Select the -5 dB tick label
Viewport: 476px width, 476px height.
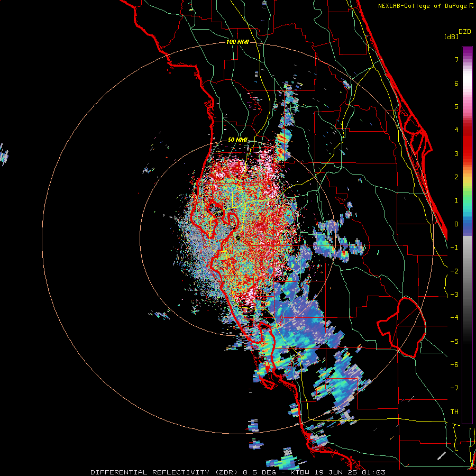[x=454, y=342]
